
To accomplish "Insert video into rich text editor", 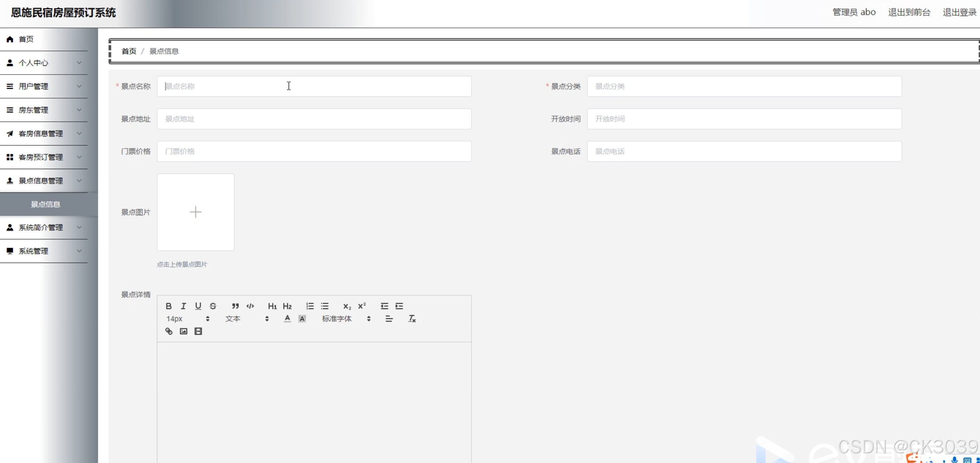I will (198, 331).
